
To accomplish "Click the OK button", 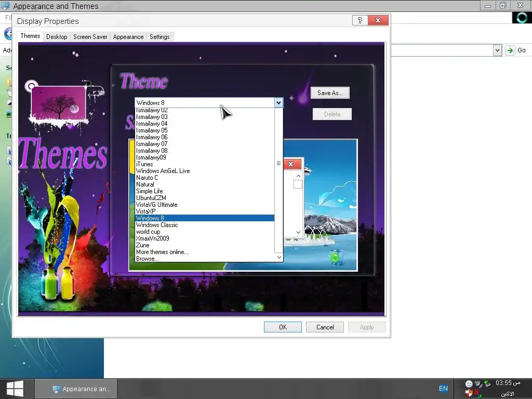I will click(283, 327).
